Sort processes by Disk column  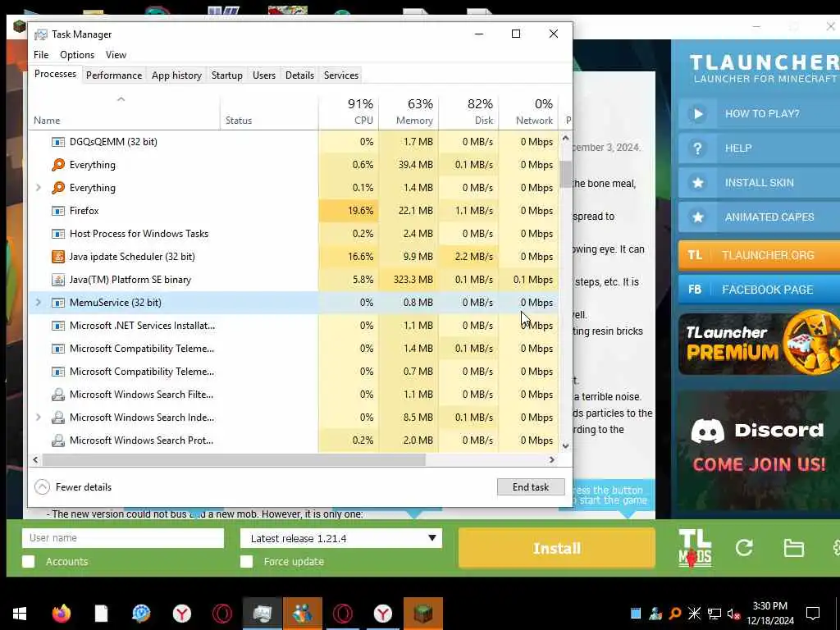coord(468,112)
